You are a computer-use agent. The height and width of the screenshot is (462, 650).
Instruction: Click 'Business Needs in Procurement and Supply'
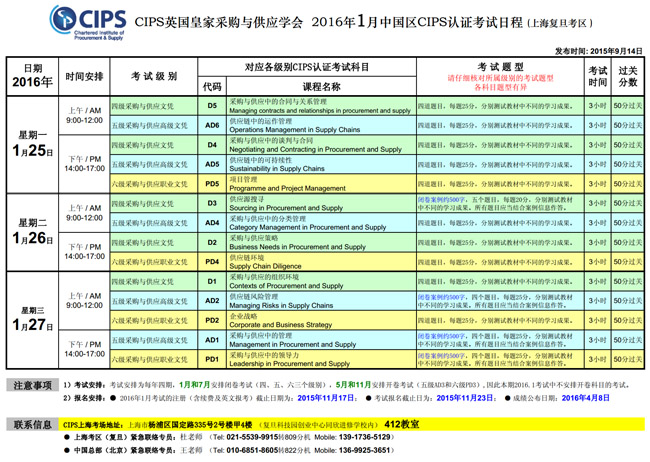(297, 247)
